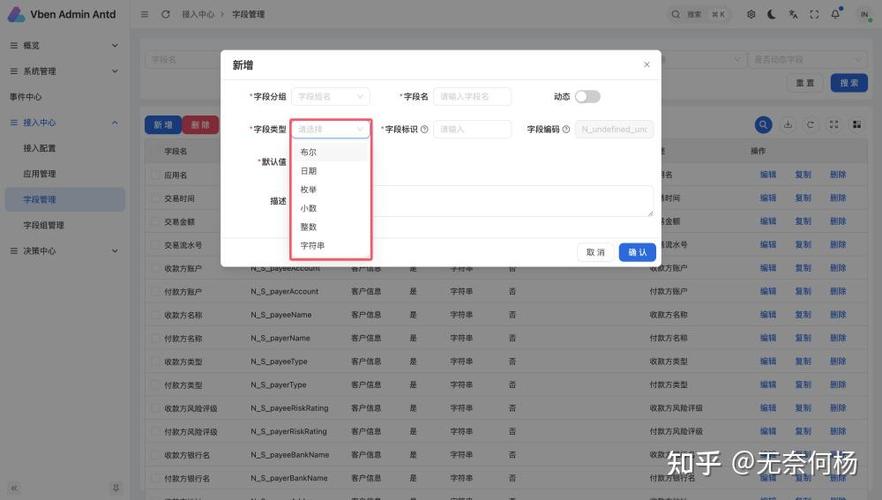Select 布尔 from the type list
882x500 pixels.
pyautogui.click(x=331, y=152)
